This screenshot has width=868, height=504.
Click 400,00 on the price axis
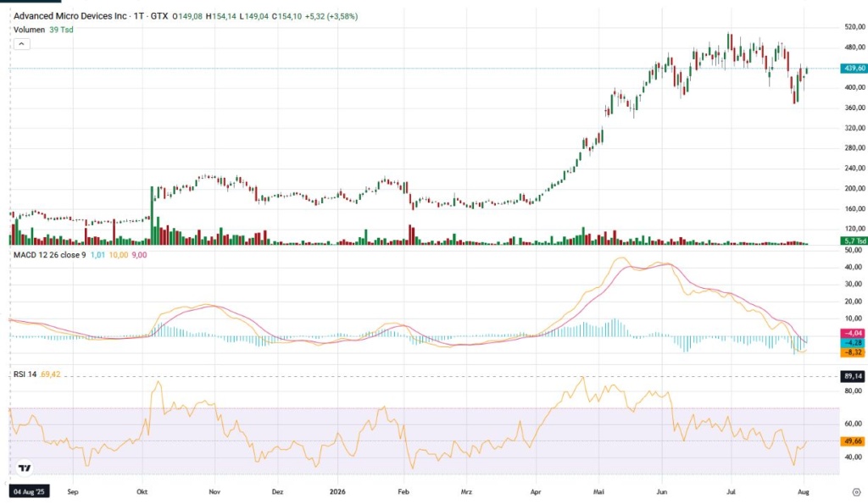(x=854, y=87)
